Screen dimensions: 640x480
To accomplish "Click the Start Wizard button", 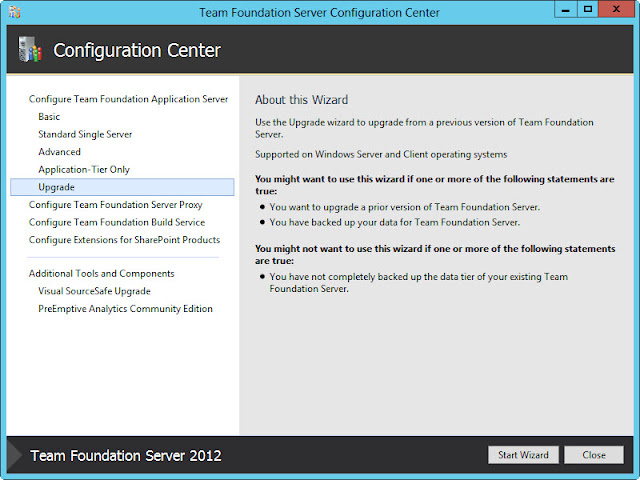I will coord(523,455).
